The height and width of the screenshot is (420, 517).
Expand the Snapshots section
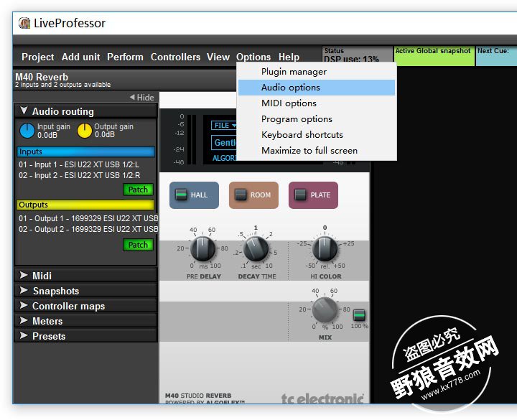(85, 291)
